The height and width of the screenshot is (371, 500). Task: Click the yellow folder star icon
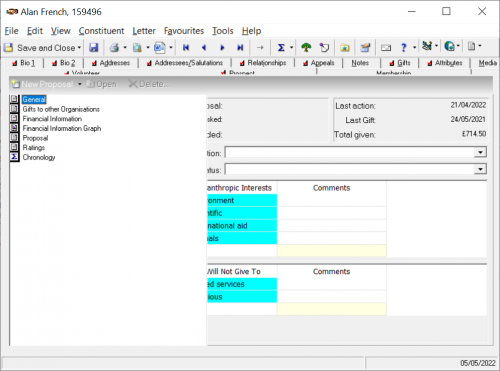click(345, 48)
